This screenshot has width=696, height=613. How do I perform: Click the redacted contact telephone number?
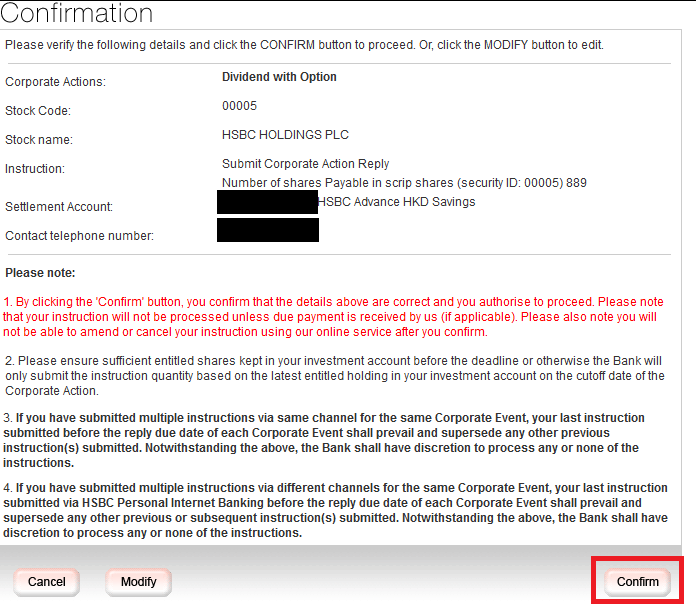(x=267, y=230)
